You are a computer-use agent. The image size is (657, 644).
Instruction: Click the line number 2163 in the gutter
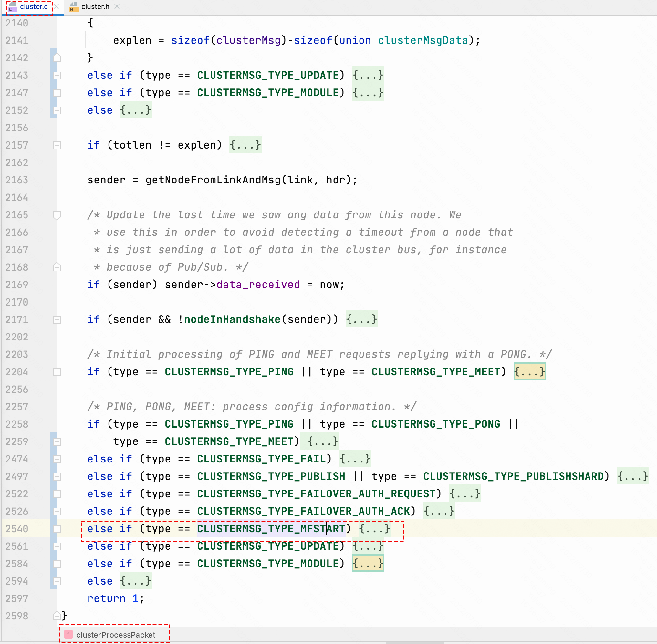click(x=17, y=180)
